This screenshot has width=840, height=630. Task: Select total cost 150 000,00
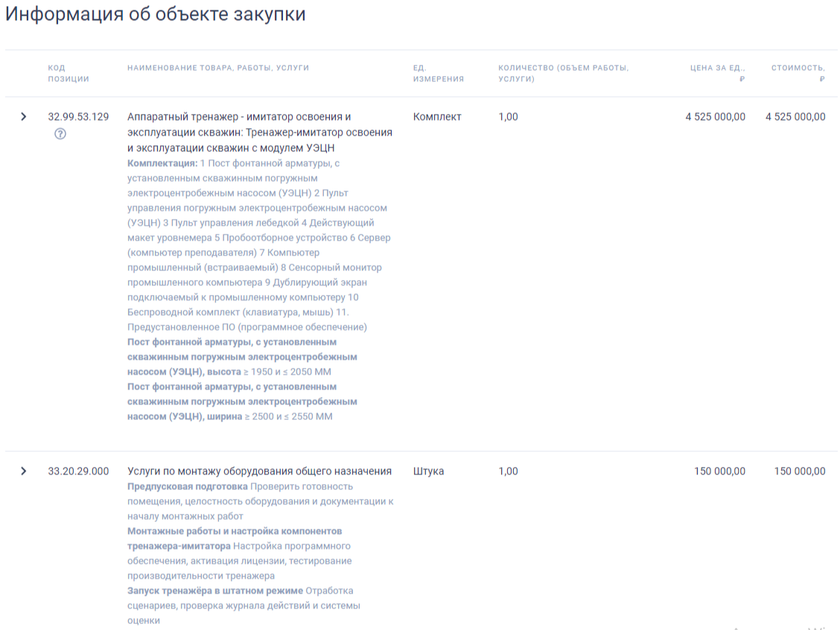800,471
